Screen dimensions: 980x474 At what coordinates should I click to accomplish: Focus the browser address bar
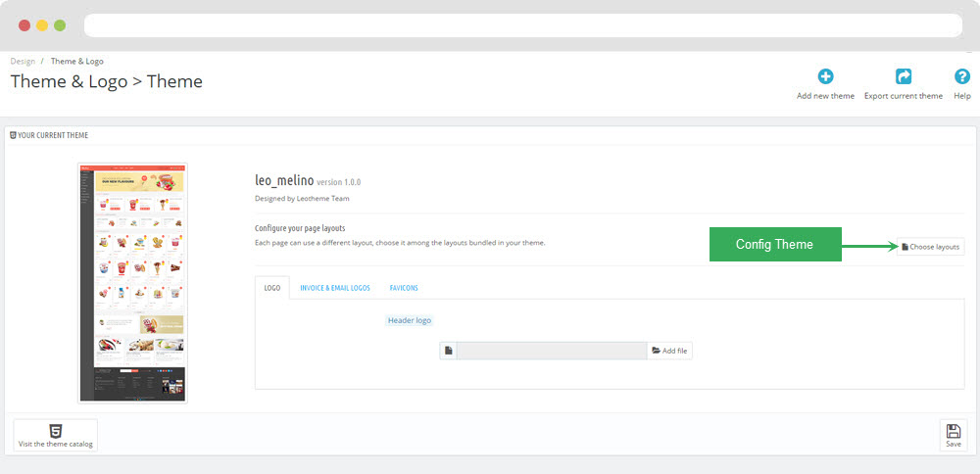519,24
